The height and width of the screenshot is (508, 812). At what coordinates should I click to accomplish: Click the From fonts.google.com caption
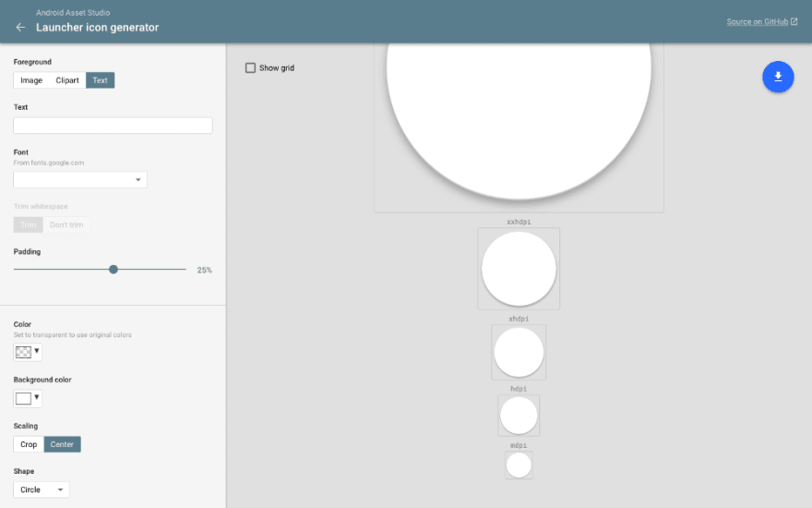pyautogui.click(x=49, y=163)
